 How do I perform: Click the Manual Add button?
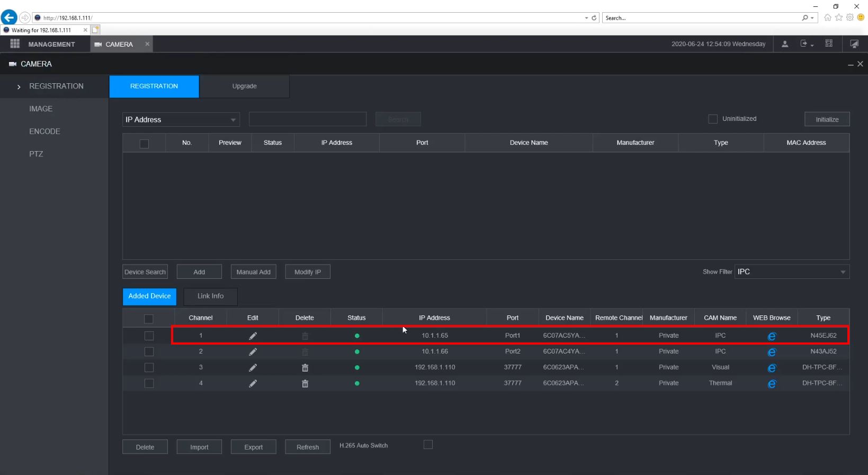(253, 272)
